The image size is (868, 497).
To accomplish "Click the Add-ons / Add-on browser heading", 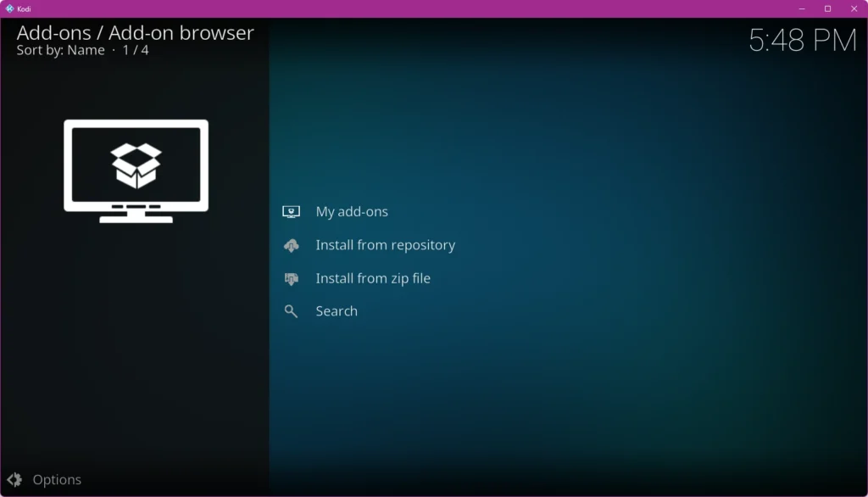I will [x=135, y=33].
